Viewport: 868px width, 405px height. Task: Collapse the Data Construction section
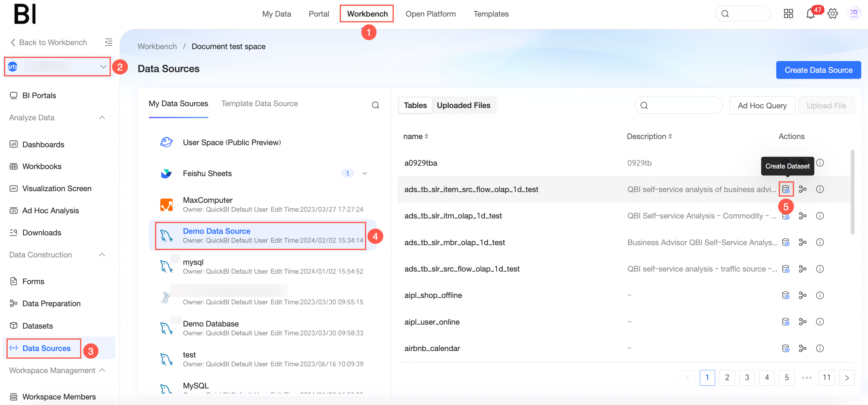(x=102, y=254)
